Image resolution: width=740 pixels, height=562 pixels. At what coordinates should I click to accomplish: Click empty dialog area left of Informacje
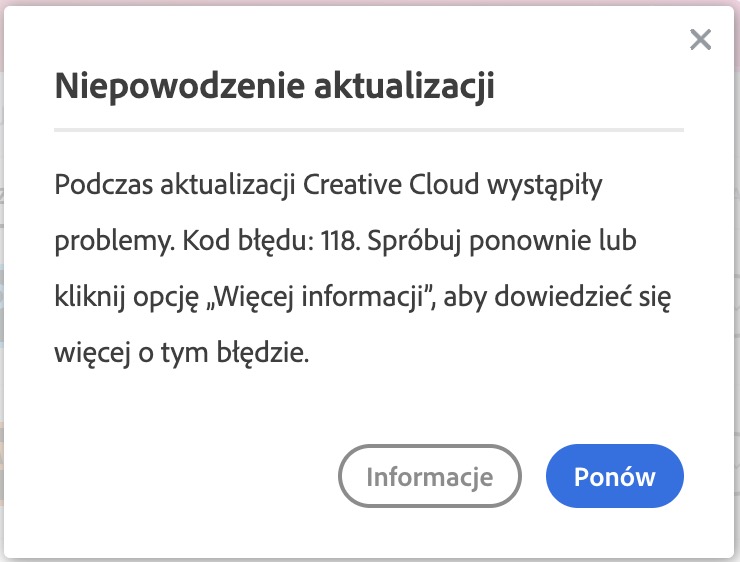click(189, 476)
